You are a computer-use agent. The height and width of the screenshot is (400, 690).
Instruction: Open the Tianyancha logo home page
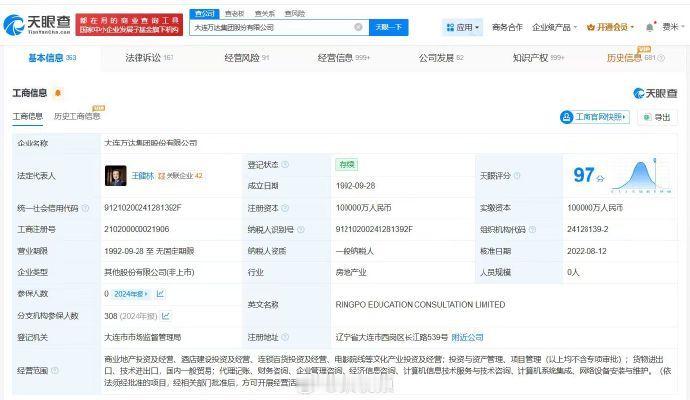(37, 25)
